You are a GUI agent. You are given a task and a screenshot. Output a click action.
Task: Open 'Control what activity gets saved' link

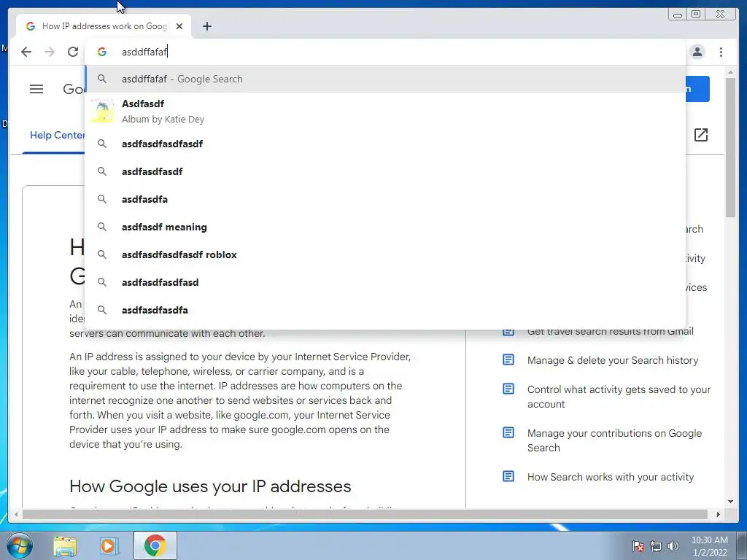(619, 397)
